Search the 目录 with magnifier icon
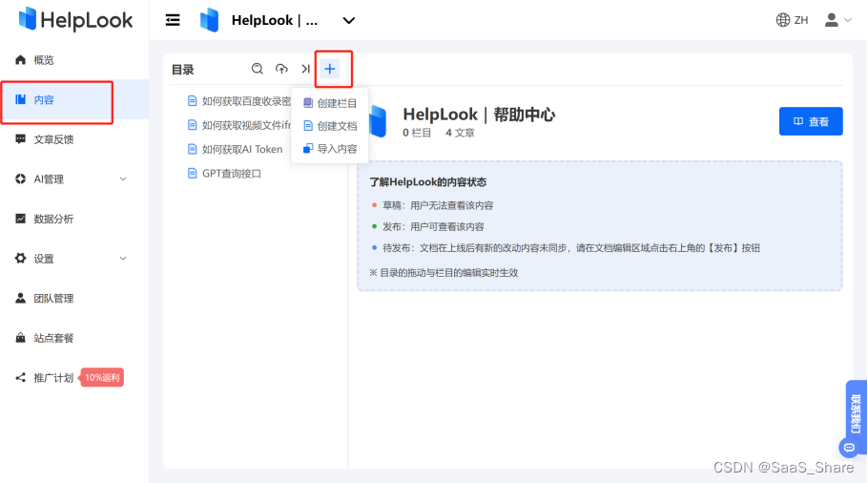 pos(257,69)
